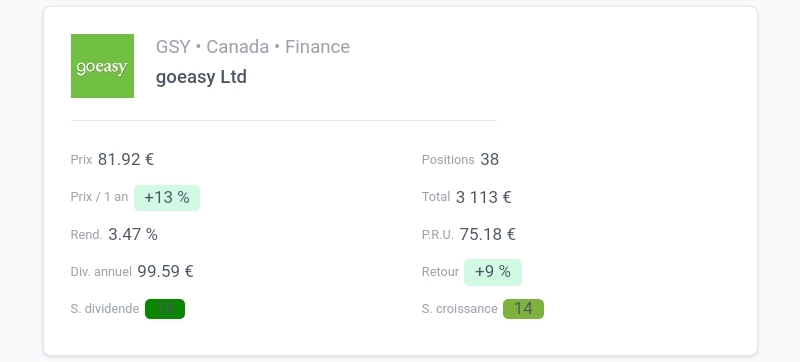The width and height of the screenshot is (800, 362).
Task: Click the P.R.U. value 75.18 €
Action: coord(488,235)
